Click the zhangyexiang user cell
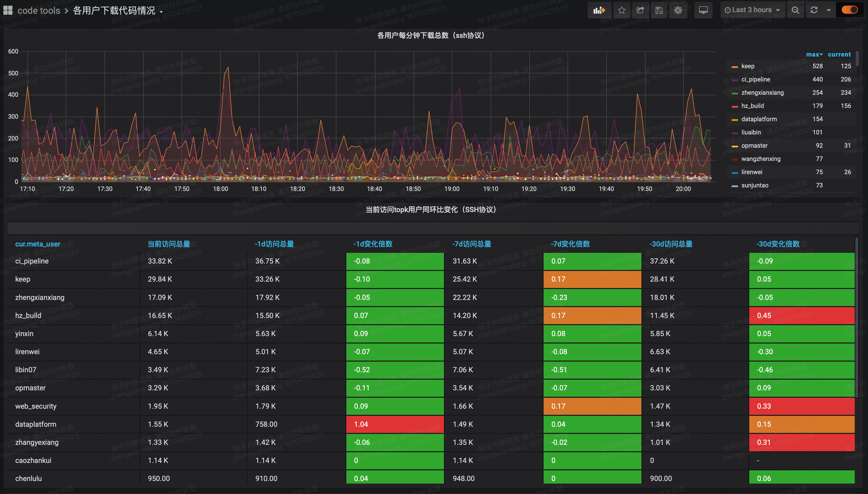Image resolution: width=868 pixels, height=494 pixels. (74, 442)
